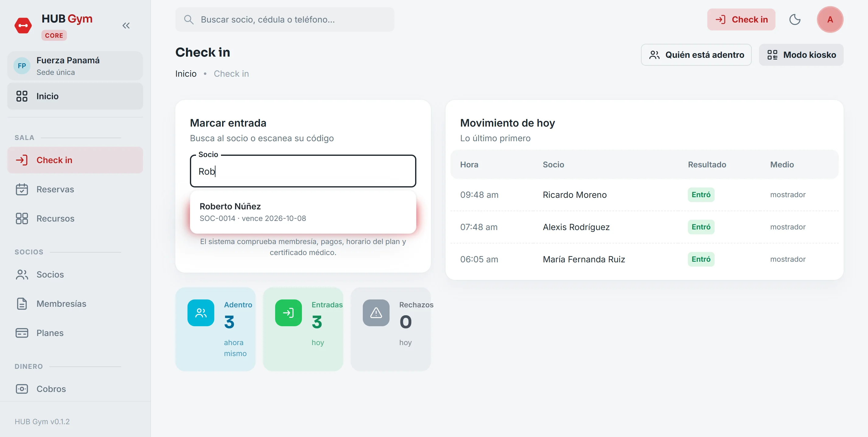Click the Inicio dashboard icon

[22, 96]
